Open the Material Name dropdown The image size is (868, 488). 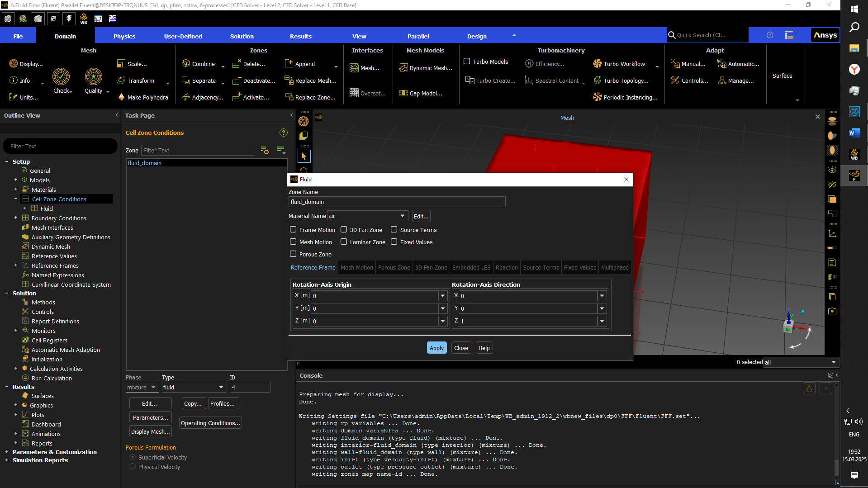[x=367, y=216]
